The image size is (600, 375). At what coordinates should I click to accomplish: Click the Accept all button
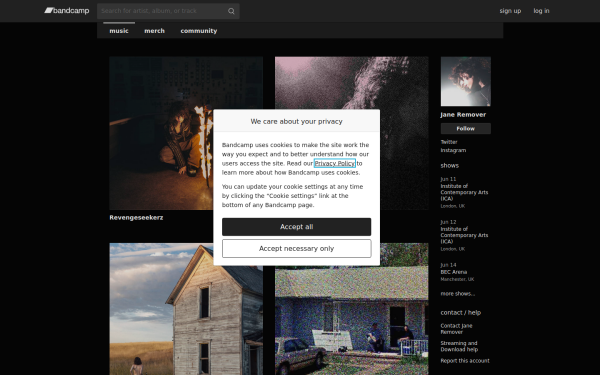click(297, 227)
